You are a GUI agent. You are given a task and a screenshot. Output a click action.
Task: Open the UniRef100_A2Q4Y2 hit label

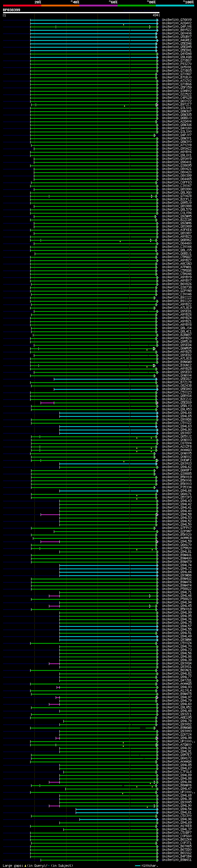[x=177, y=23]
